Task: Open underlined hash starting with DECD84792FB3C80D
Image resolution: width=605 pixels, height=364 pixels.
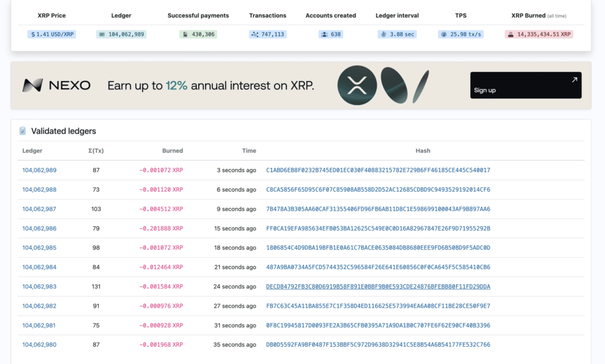Action: (378, 287)
